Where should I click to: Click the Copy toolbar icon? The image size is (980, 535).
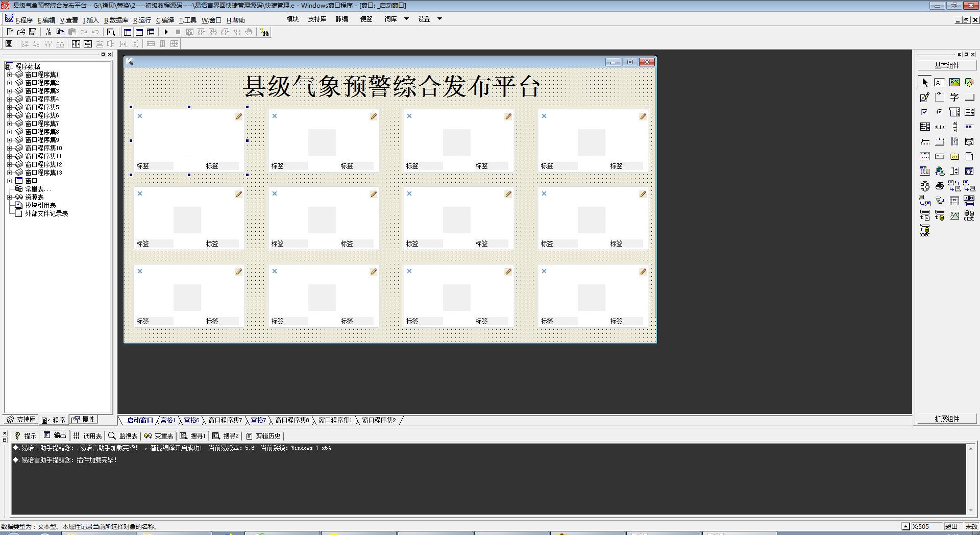tap(60, 32)
